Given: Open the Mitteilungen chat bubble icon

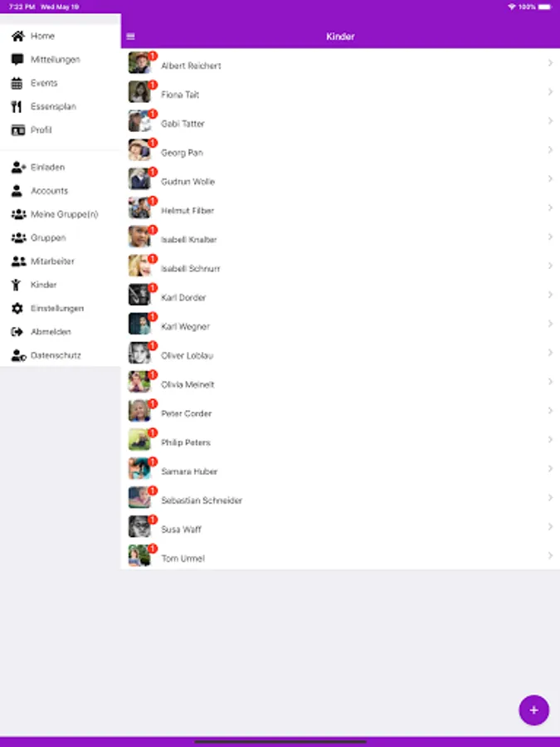Looking at the screenshot, I should [x=17, y=60].
